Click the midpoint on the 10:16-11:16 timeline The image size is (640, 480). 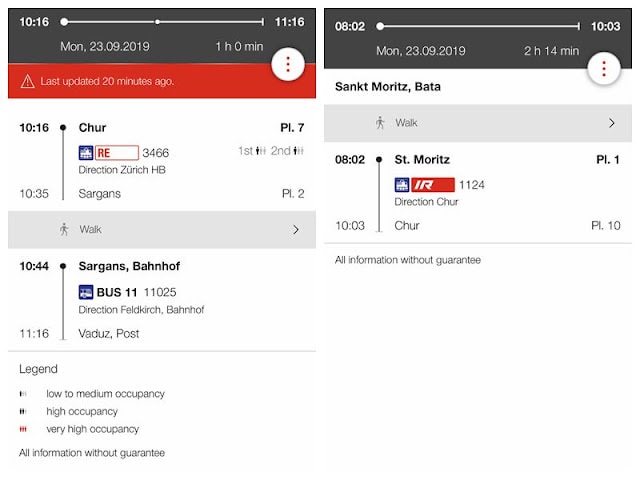158,22
